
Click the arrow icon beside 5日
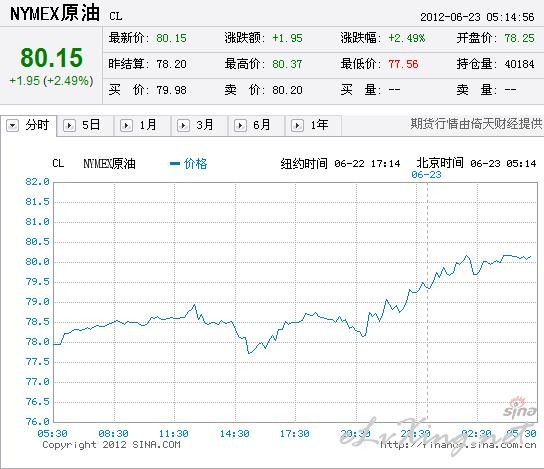69,125
